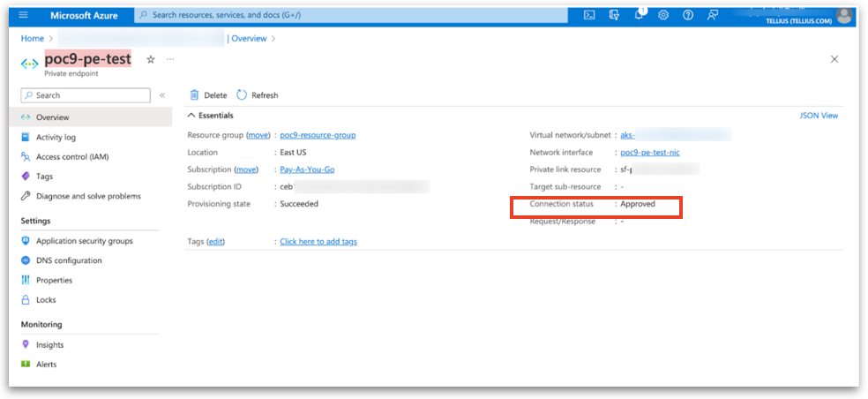
Task: Click the private endpoint resource icon
Action: 29,64
